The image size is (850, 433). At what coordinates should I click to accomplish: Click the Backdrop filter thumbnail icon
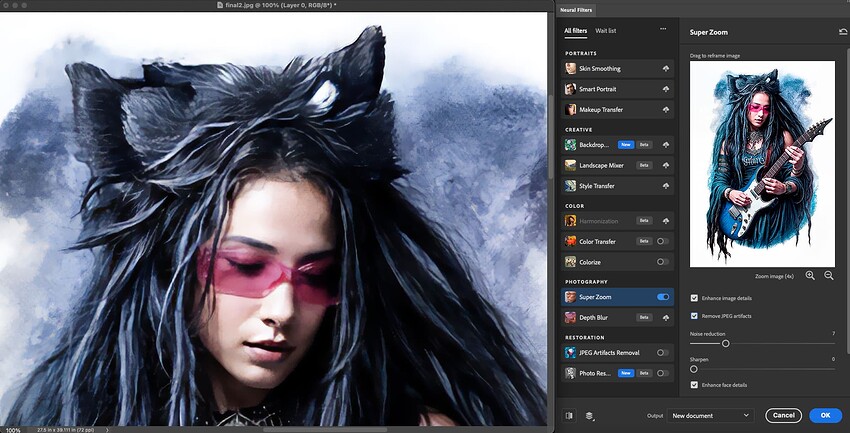click(x=570, y=145)
